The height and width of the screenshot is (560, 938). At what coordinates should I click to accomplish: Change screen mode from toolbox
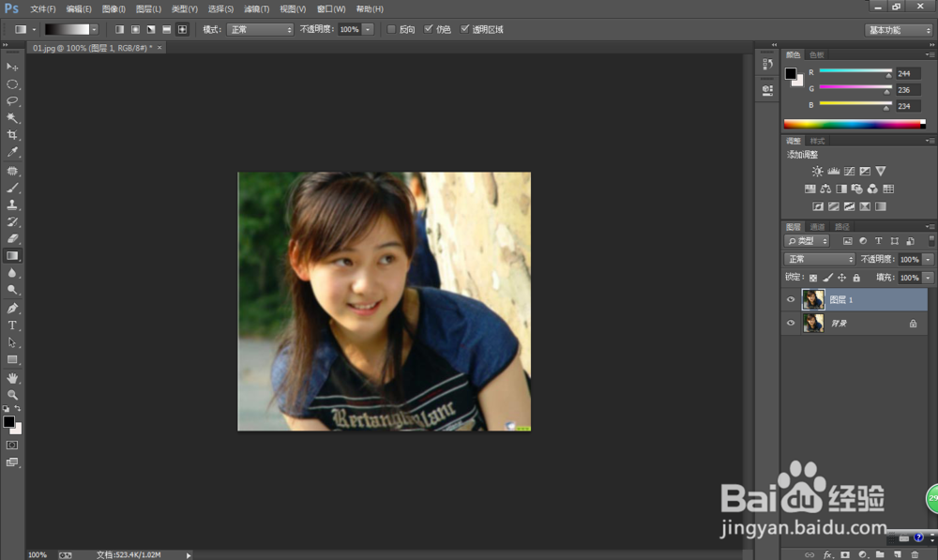click(x=12, y=462)
